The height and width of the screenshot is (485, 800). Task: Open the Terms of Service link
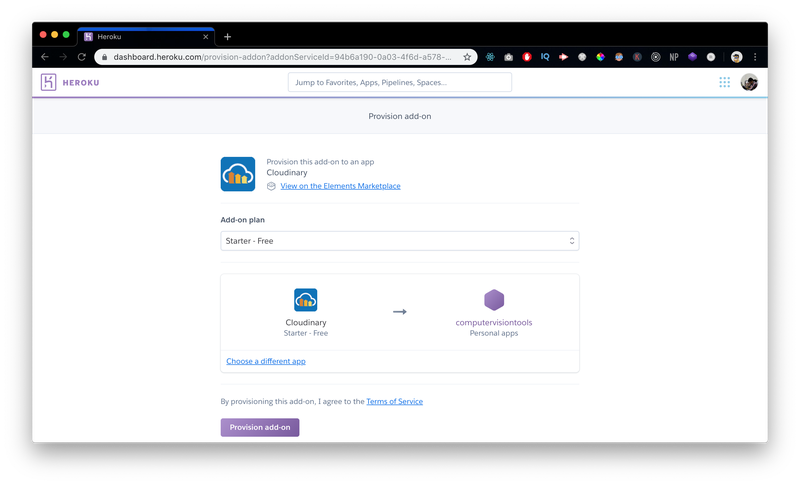point(394,401)
